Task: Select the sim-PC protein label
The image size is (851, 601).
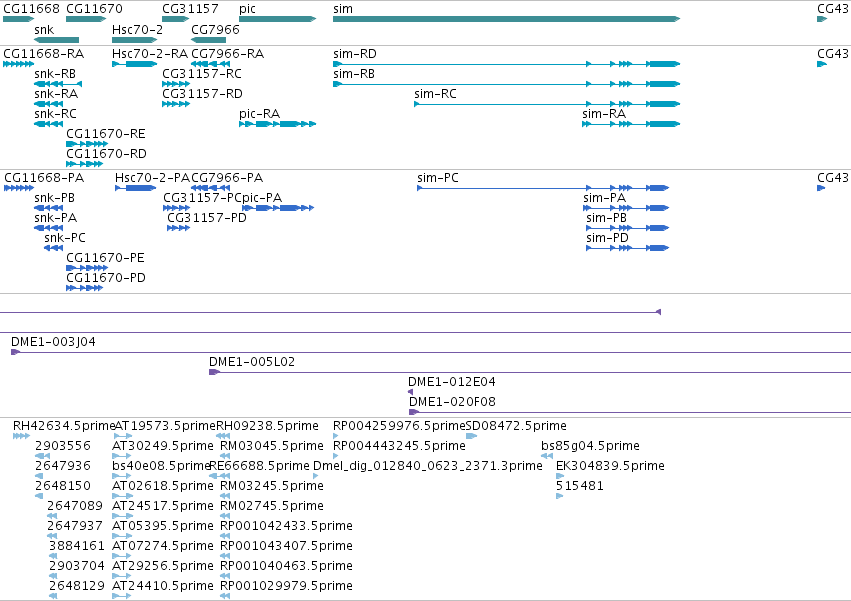Action: pyautogui.click(x=438, y=178)
